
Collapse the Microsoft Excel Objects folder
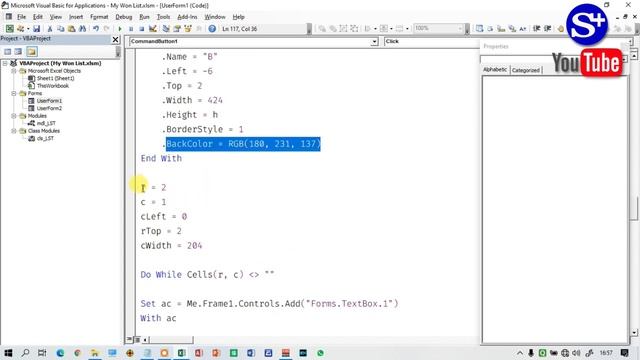pos(13,71)
